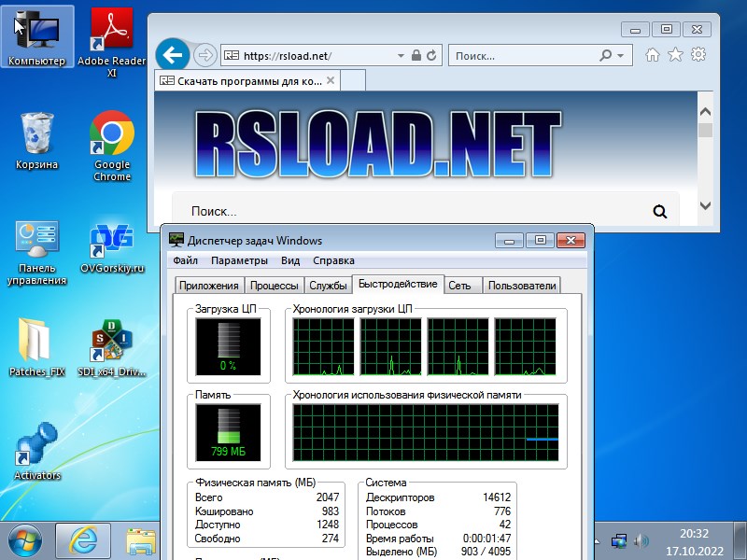Click browser scrollbar up arrow
Screen dimensions: 747x560
[706, 111]
